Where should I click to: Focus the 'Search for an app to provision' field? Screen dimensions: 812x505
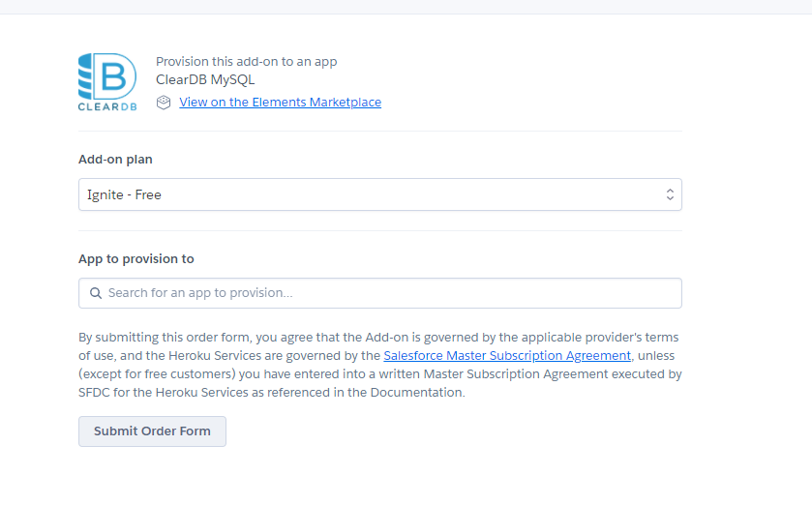[x=387, y=293]
